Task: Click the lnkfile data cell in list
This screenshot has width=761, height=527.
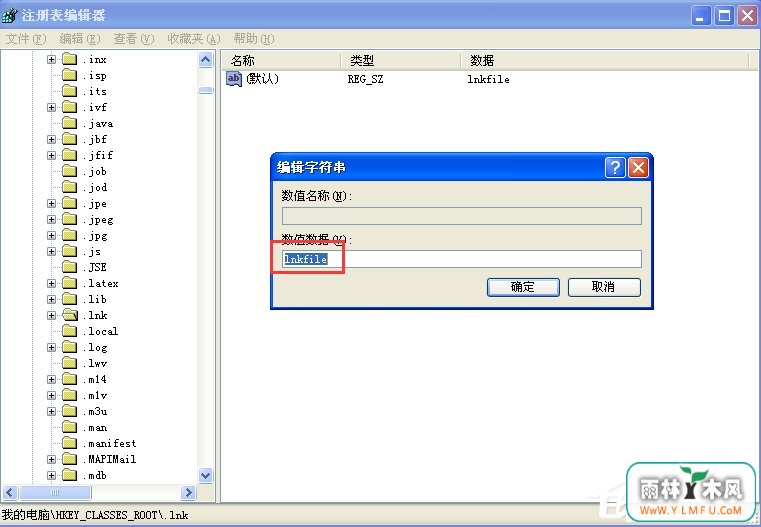Action: coord(488,79)
